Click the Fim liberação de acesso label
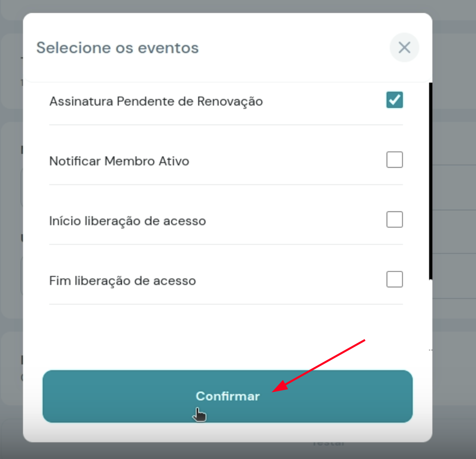 [x=122, y=281]
